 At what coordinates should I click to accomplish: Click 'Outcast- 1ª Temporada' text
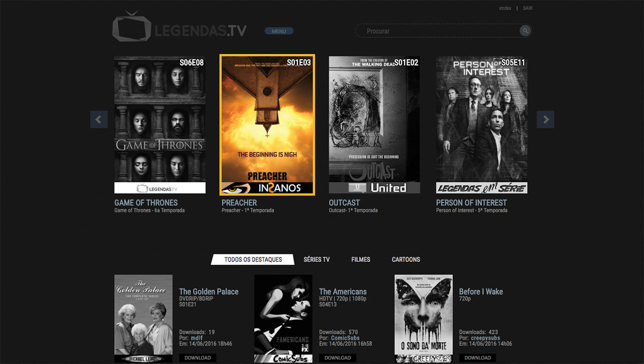point(353,211)
